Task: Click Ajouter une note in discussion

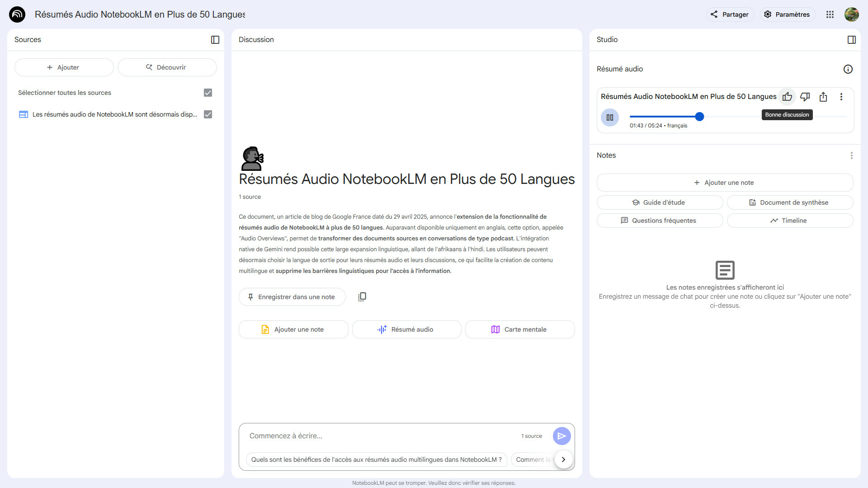Action: click(293, 329)
